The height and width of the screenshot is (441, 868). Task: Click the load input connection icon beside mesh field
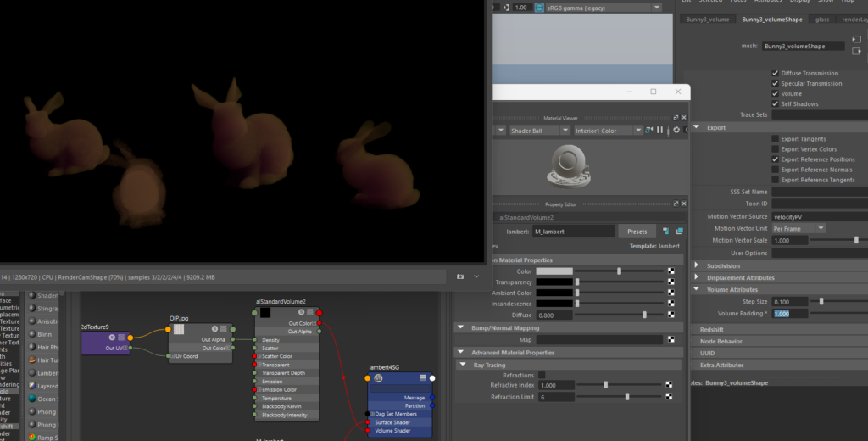(856, 39)
